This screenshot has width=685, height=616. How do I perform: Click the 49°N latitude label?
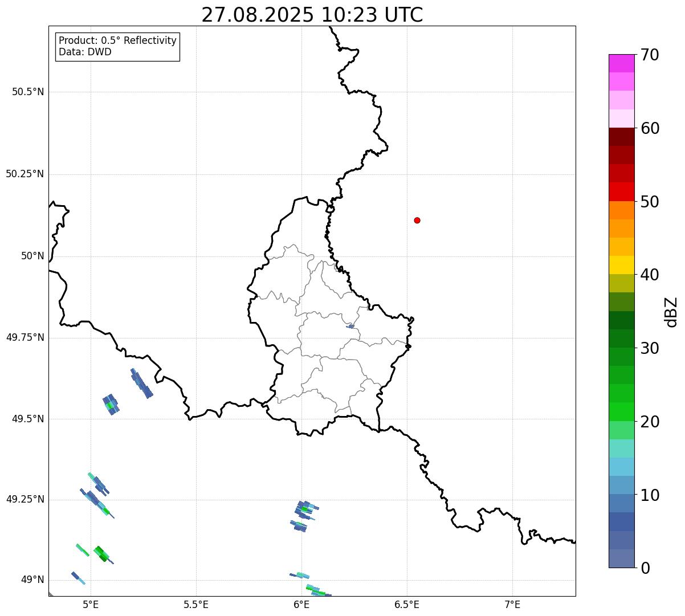32,580
